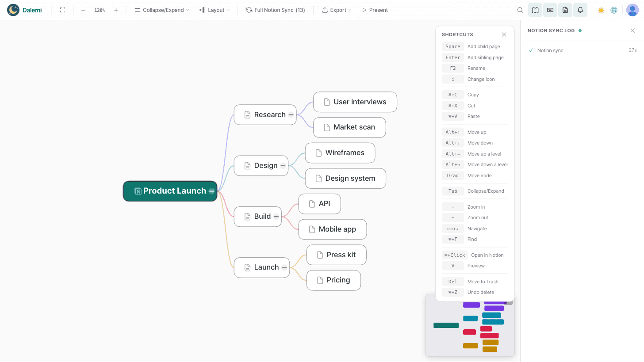The width and height of the screenshot is (644, 362).
Task: Select the Mobile app node
Action: point(333,229)
